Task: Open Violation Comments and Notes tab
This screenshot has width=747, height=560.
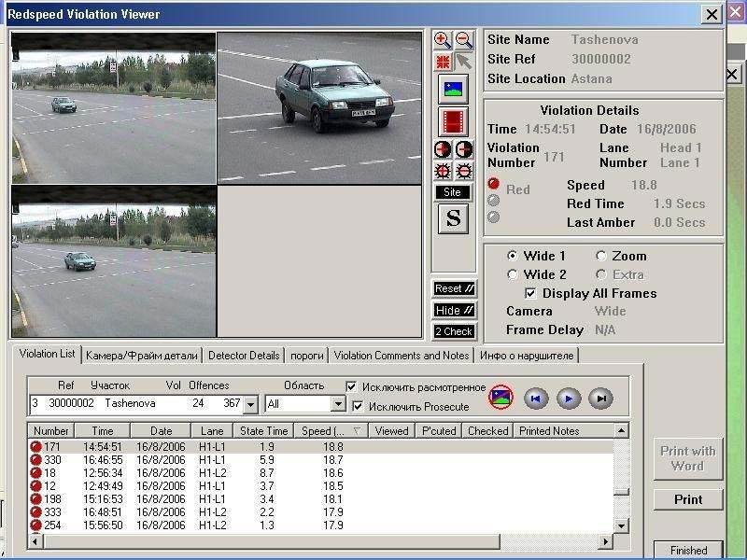Action: point(402,356)
